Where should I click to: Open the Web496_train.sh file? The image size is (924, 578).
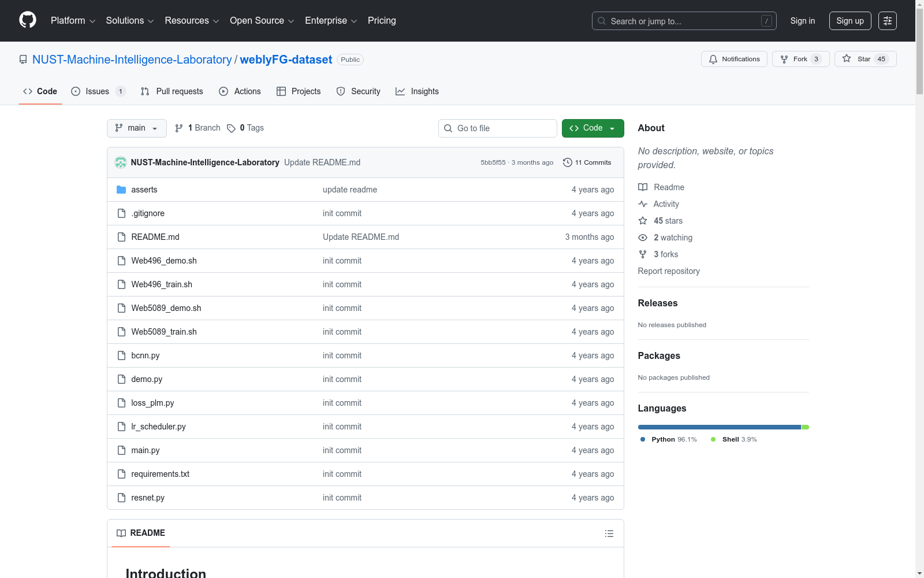(x=162, y=284)
